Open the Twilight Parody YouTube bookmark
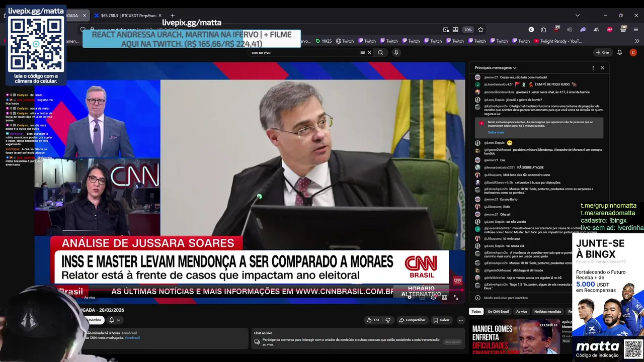This screenshot has height=362, width=644. point(558,41)
